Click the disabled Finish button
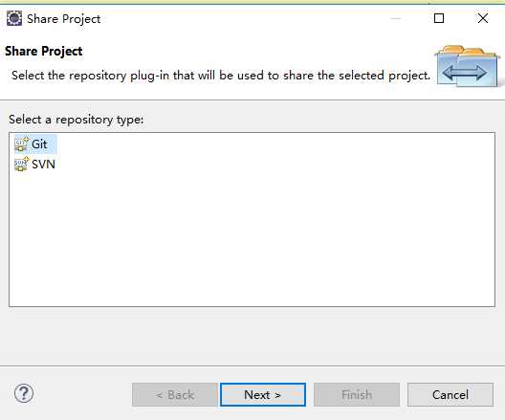This screenshot has width=505, height=420. tap(357, 394)
